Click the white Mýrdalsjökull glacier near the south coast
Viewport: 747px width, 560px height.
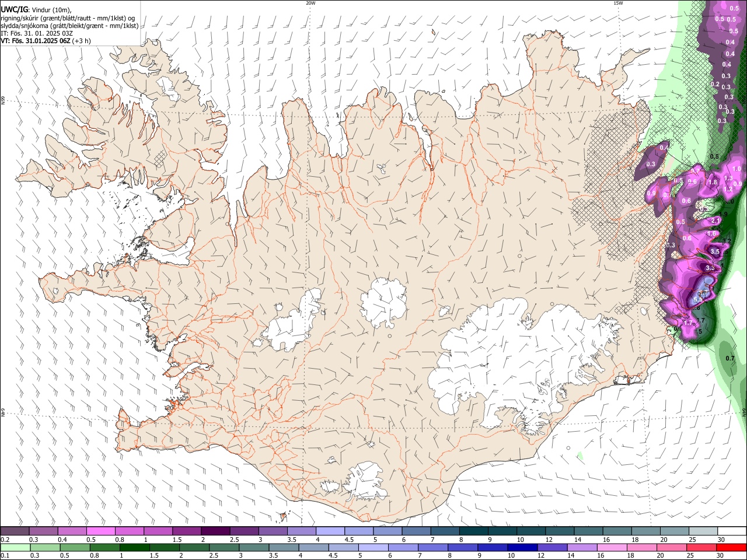click(366, 481)
